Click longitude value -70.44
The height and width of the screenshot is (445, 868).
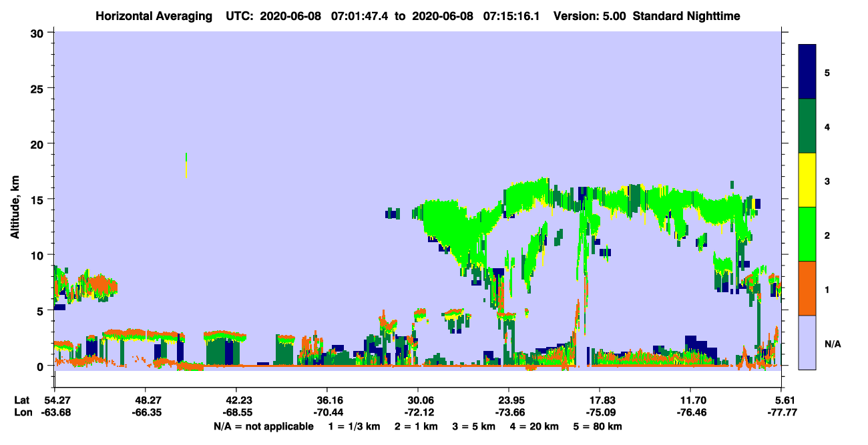coord(327,413)
